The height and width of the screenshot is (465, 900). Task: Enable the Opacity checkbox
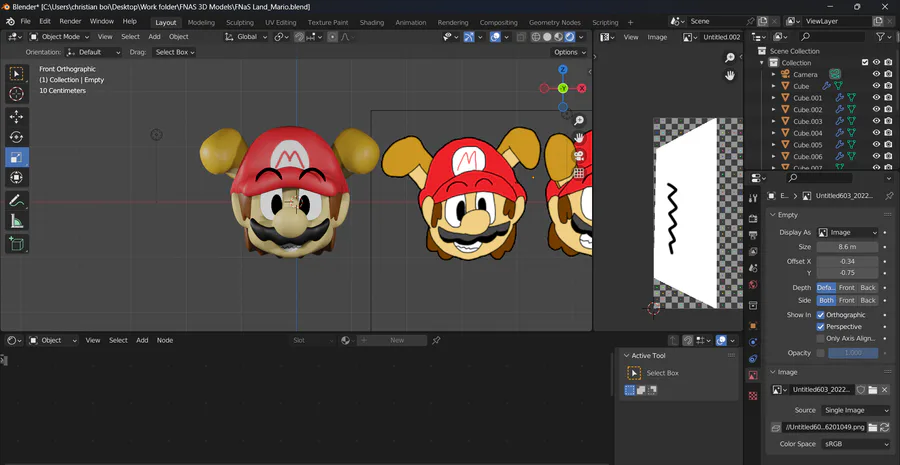point(821,353)
